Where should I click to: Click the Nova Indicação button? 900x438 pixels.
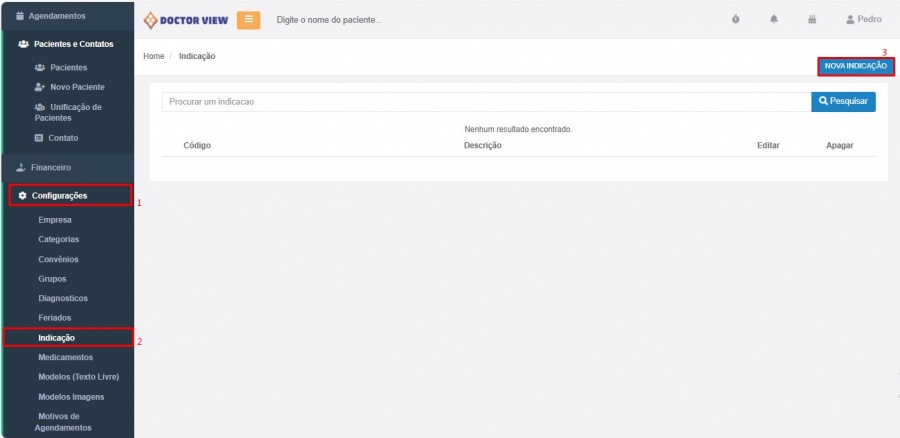click(855, 66)
